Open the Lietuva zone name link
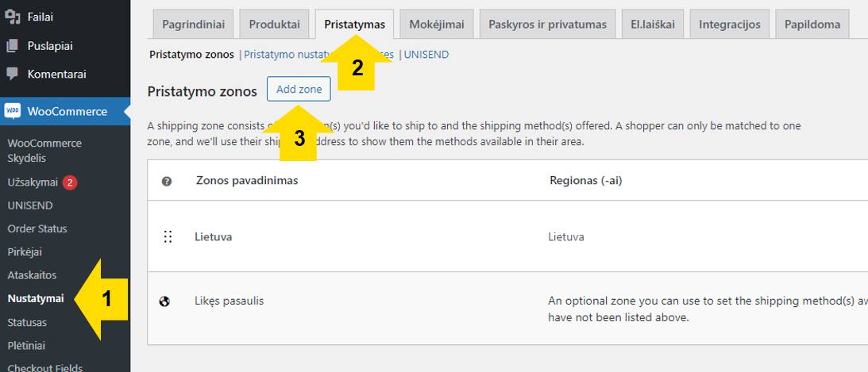 click(213, 237)
